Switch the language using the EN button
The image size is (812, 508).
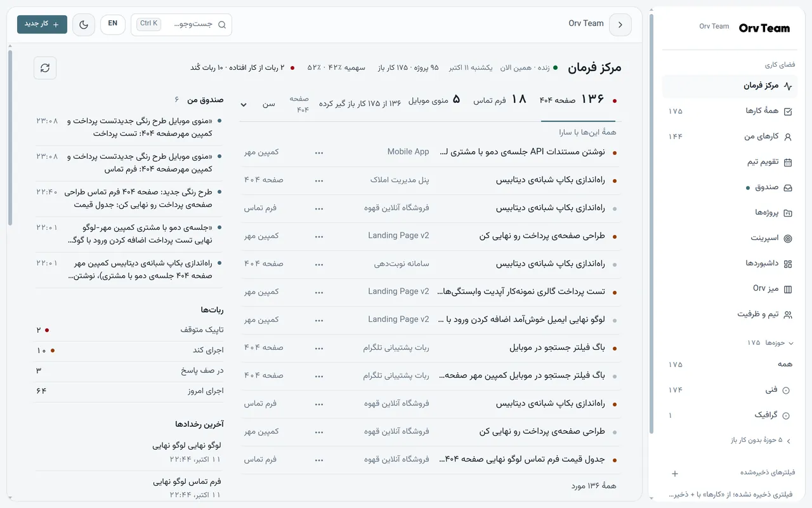click(x=112, y=23)
